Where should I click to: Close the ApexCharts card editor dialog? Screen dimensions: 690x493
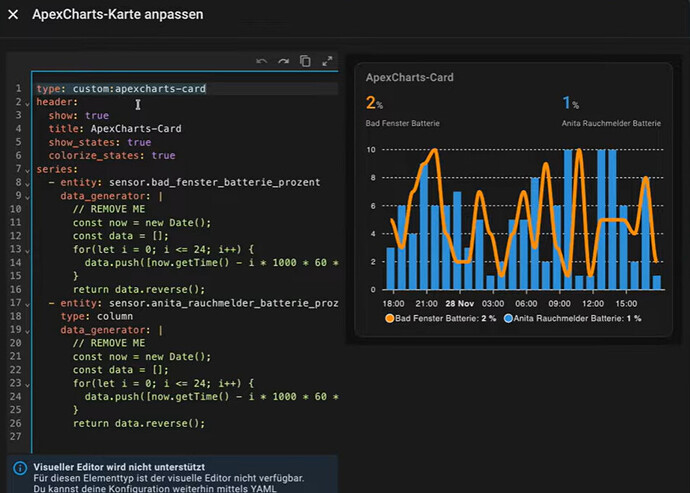pos(13,15)
